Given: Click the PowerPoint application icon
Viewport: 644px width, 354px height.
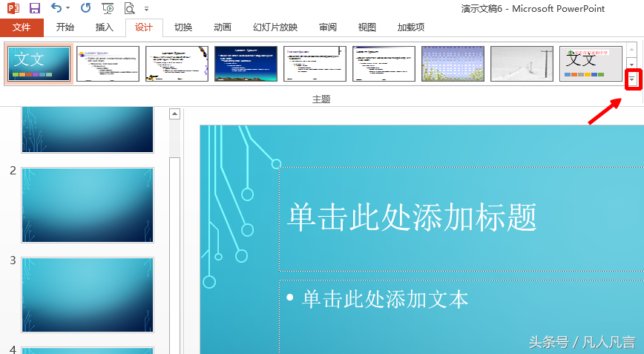Looking at the screenshot, I should 13,8.
